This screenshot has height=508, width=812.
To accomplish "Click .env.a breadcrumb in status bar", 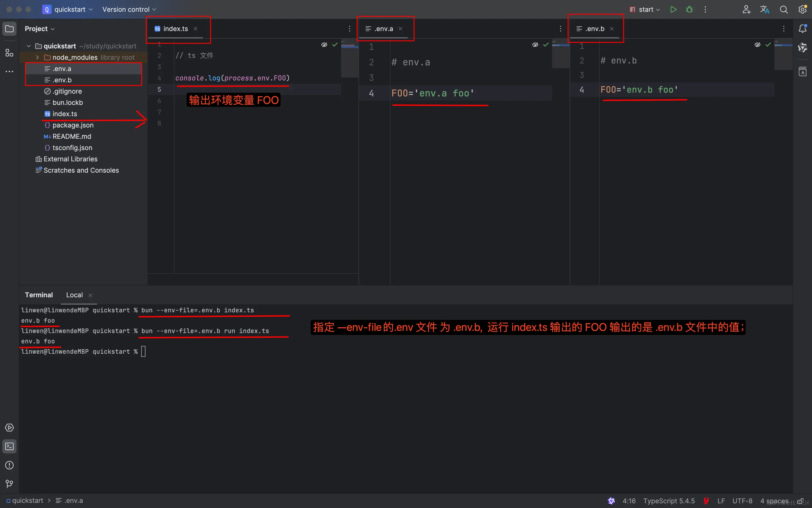I will coord(69,500).
